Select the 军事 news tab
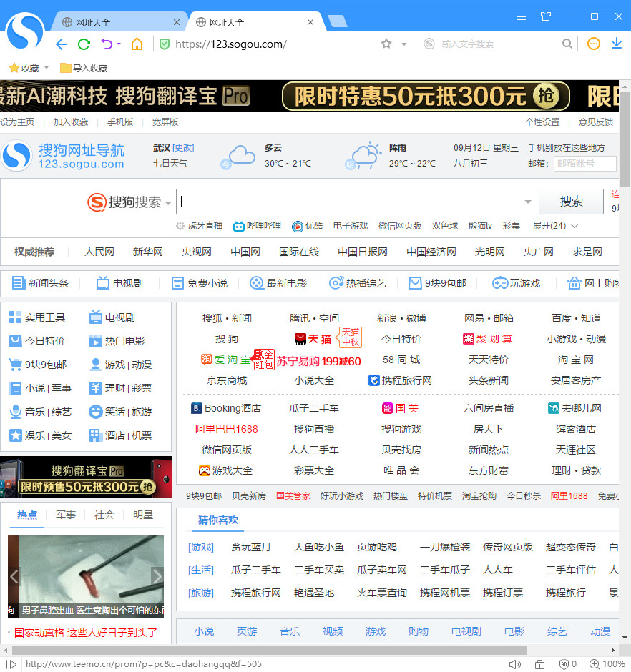 pos(66,515)
